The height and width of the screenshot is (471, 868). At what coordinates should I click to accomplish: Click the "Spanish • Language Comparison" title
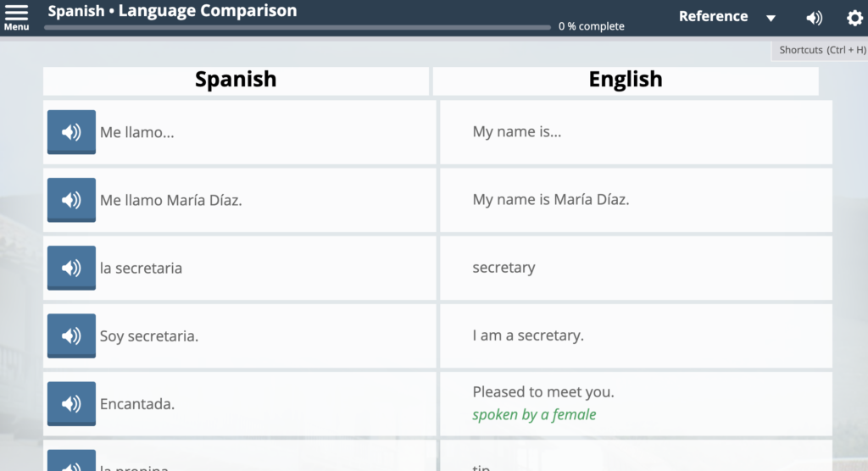coord(172,11)
